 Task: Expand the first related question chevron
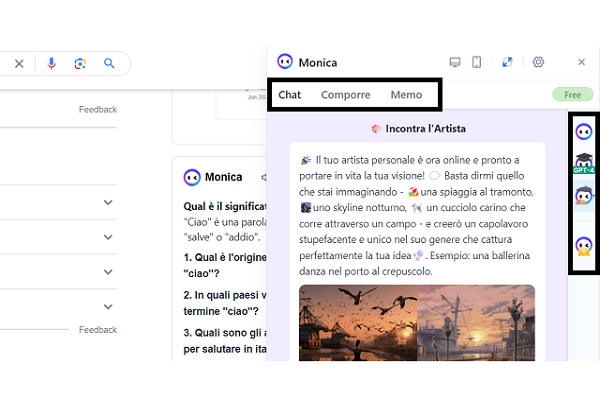tap(108, 203)
